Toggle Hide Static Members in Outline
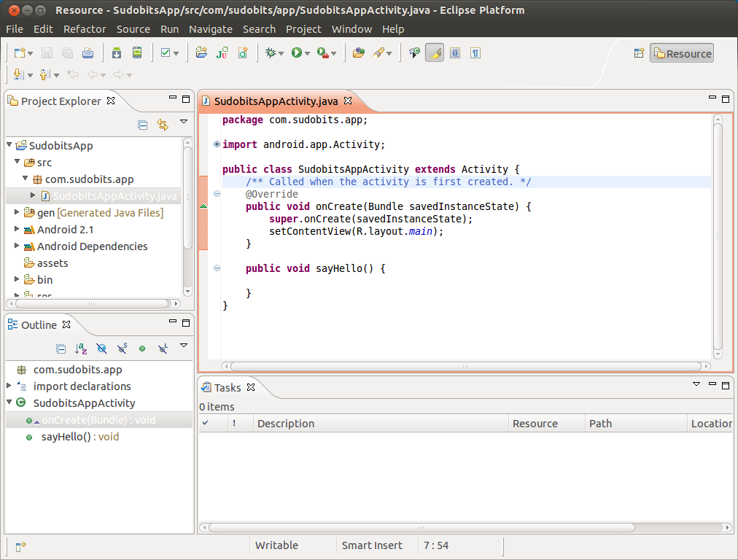The width and height of the screenshot is (738, 560). pos(123,349)
